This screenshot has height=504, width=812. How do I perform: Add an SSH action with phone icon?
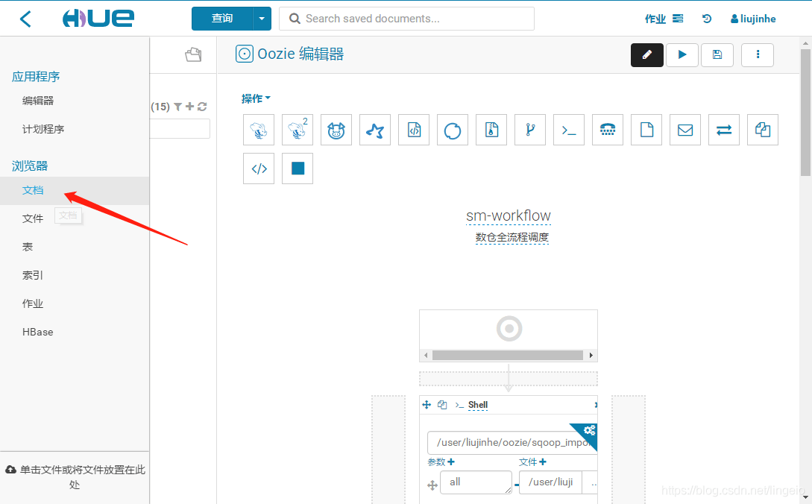608,130
